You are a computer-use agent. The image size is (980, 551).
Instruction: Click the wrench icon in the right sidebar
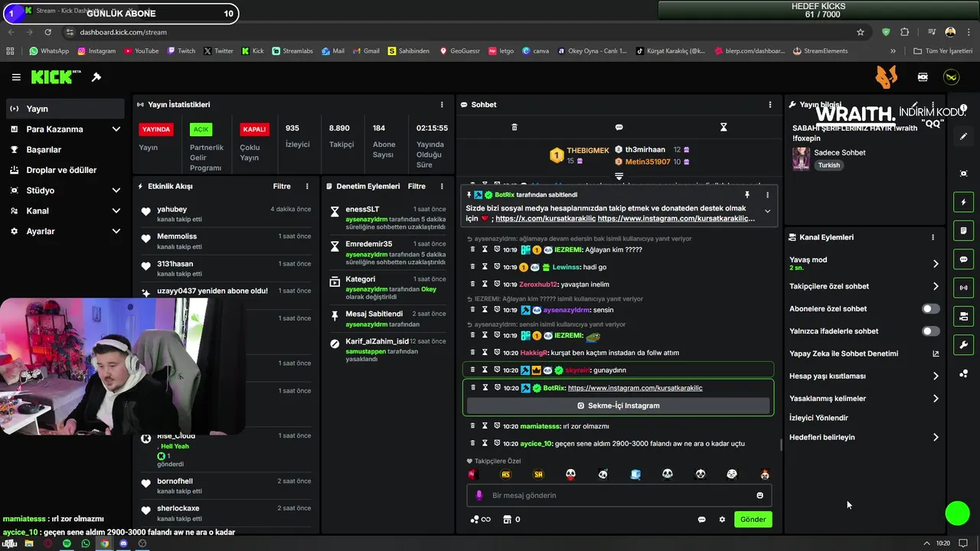tap(964, 345)
